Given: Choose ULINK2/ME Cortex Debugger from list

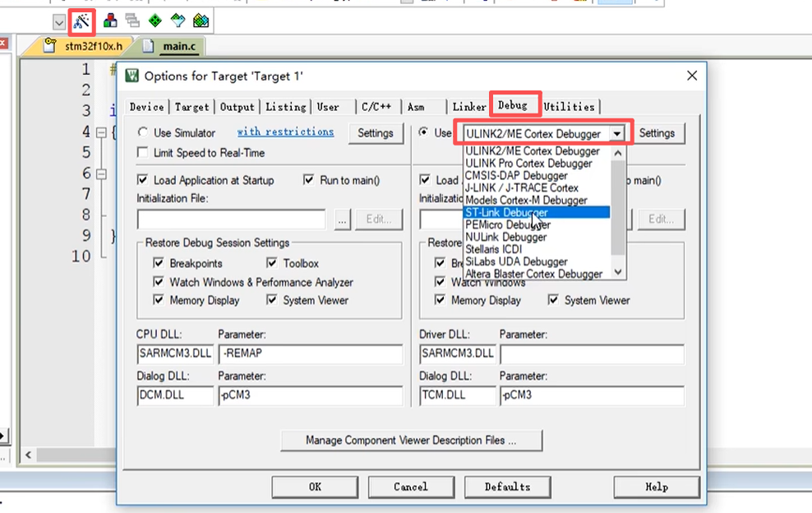Looking at the screenshot, I should pyautogui.click(x=537, y=150).
